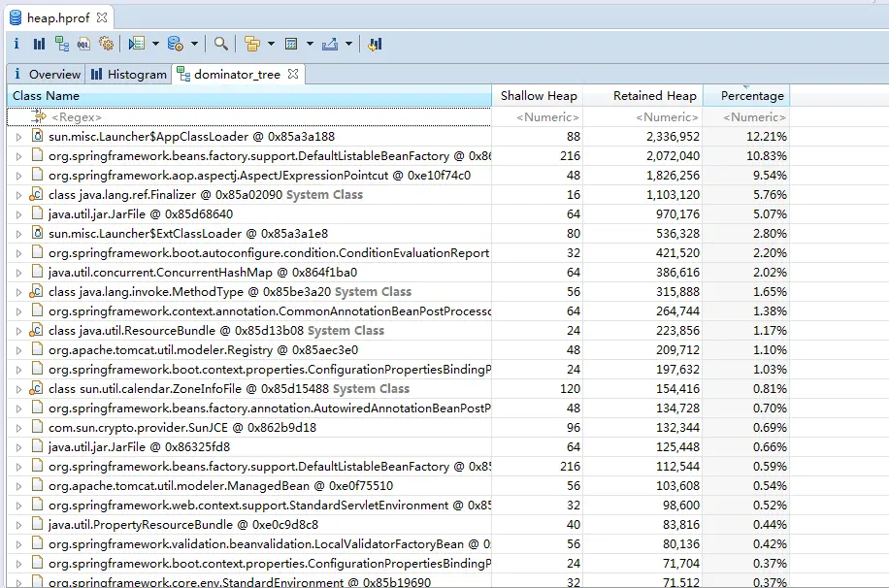Expand org.apache.tomcat.util.modeler.Registry node

pos(18,350)
